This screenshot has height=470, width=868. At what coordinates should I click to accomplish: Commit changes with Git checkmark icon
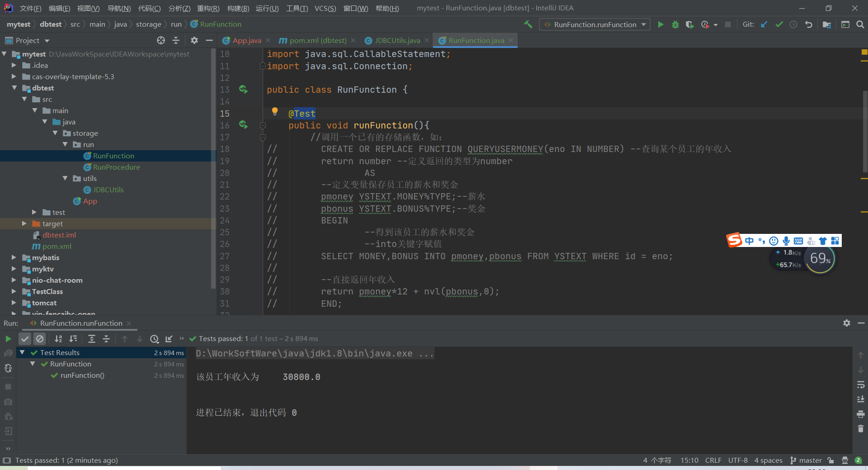click(779, 24)
